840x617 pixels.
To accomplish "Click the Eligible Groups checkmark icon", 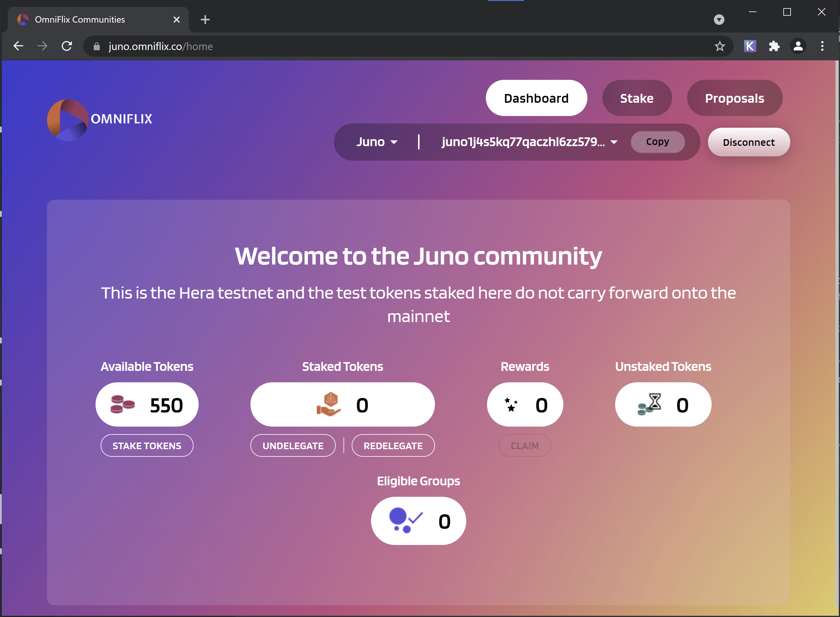I will pos(406,521).
